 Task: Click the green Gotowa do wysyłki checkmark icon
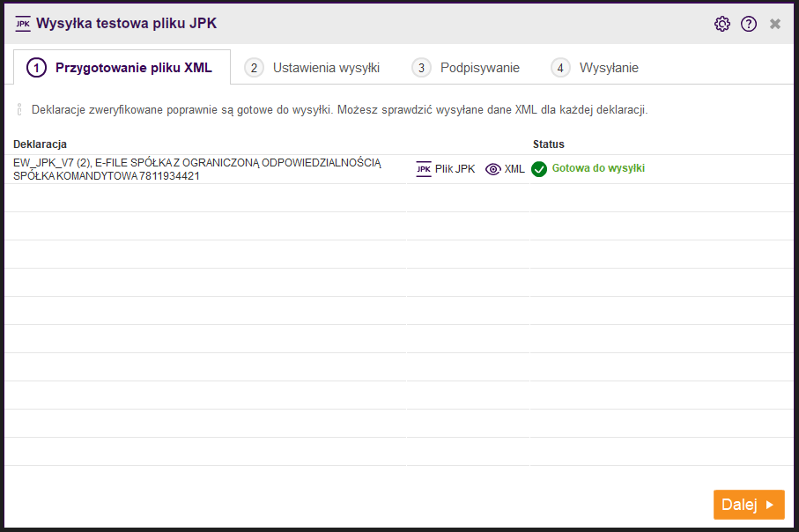pyautogui.click(x=539, y=168)
